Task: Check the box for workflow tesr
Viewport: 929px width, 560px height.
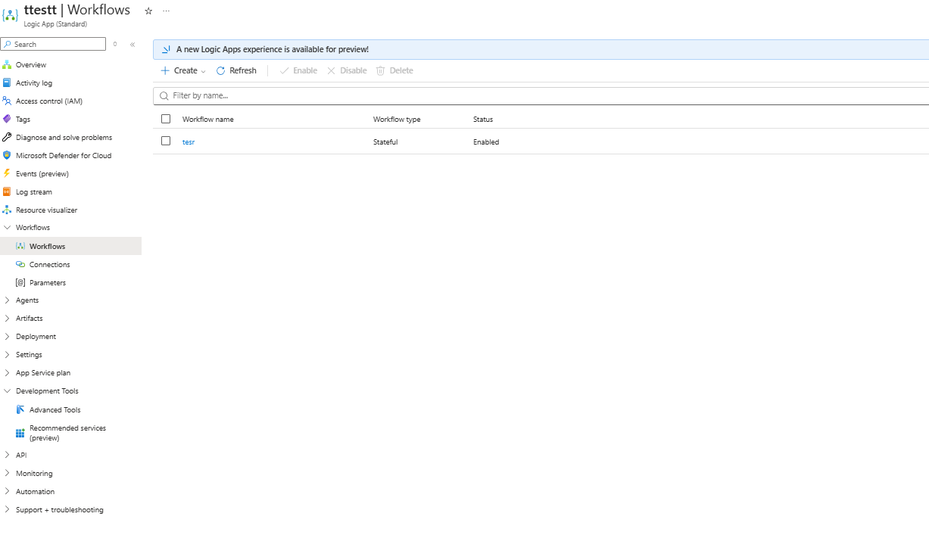Action: tap(166, 141)
